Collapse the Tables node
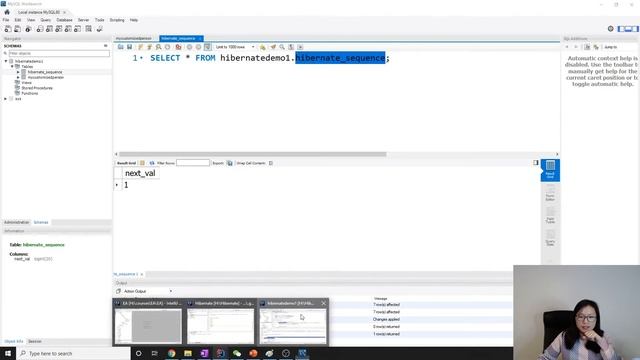Viewport: 640px width, 360px height. [x=12, y=66]
